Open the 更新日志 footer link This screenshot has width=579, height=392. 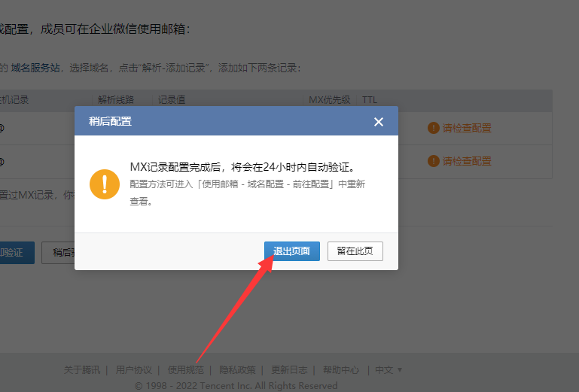pyautogui.click(x=289, y=370)
